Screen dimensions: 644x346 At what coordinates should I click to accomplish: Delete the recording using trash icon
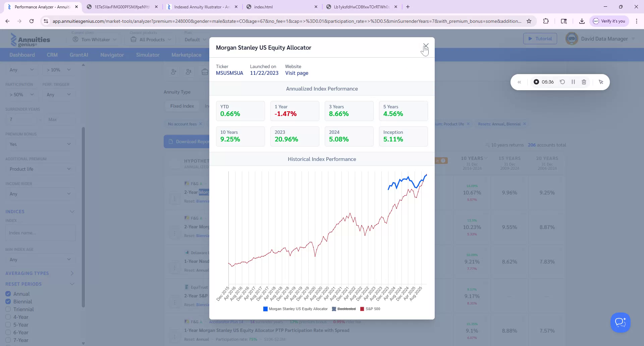click(584, 82)
